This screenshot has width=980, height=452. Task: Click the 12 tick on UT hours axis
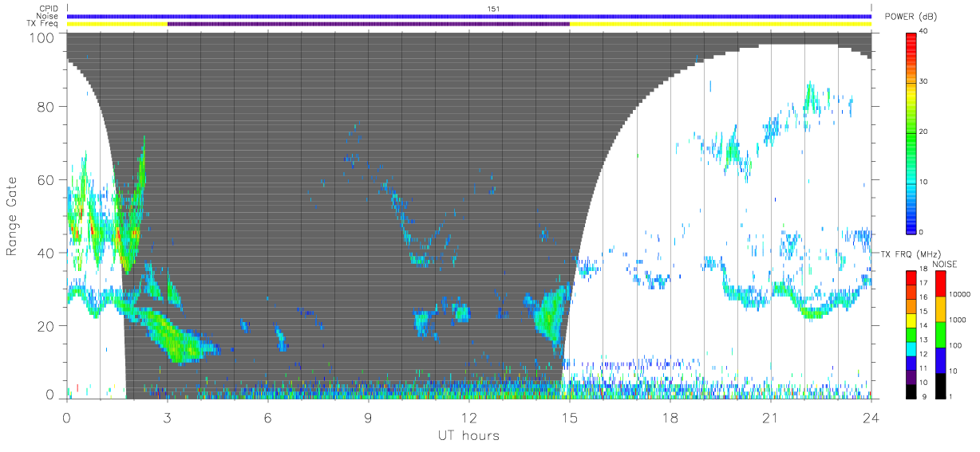click(x=469, y=417)
